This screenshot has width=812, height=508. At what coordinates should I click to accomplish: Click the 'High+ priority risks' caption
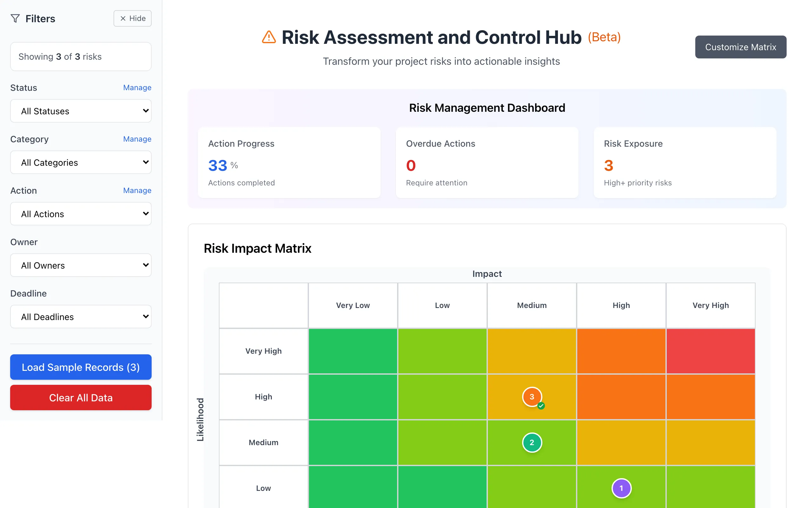(x=638, y=183)
